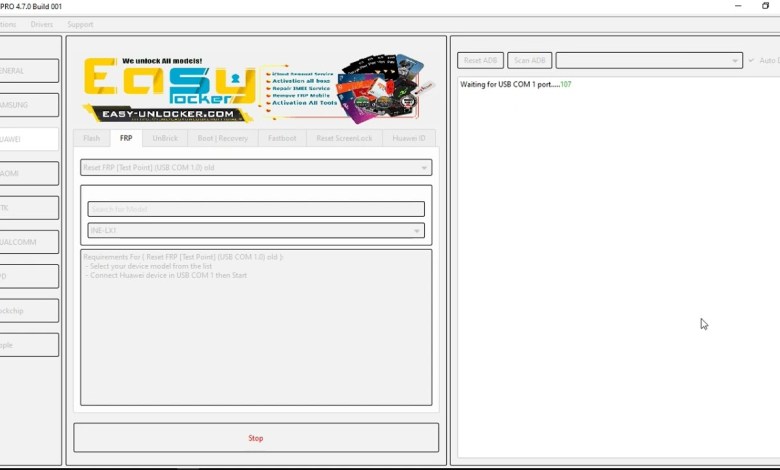This screenshot has width=780, height=470.
Task: Toggle the Auto checkbox next to device list
Action: pos(751,60)
